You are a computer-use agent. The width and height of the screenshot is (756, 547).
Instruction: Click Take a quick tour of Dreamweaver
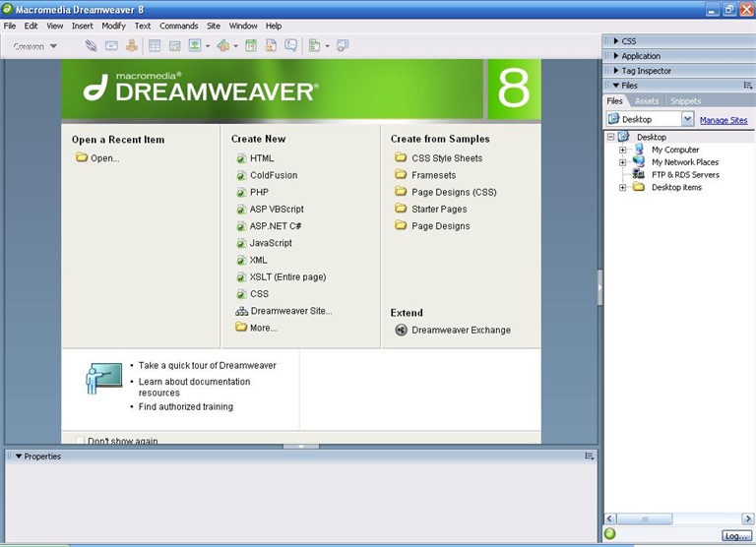click(x=208, y=365)
